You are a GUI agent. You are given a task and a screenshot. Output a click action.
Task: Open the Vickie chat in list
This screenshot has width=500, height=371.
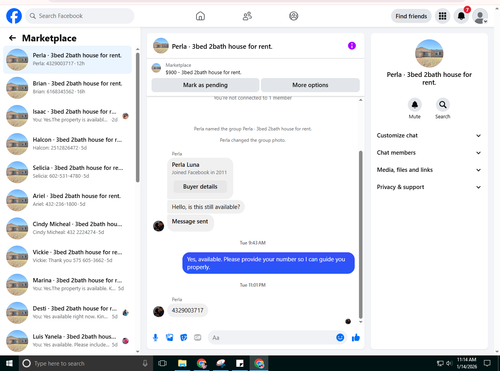tap(67, 256)
